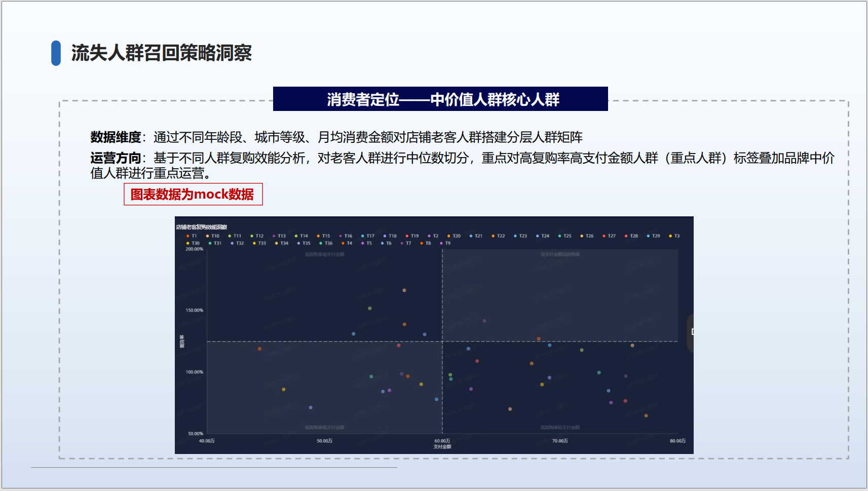Toggle the T36 legend entry
The width and height of the screenshot is (868, 491).
(x=326, y=243)
